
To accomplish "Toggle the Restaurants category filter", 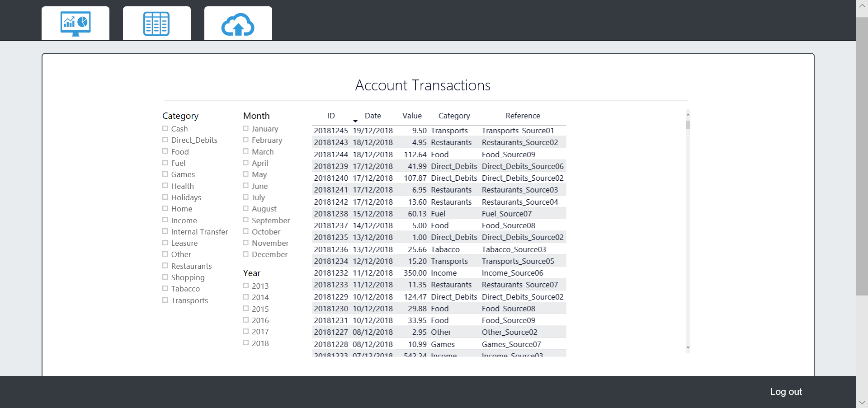I will [165, 266].
